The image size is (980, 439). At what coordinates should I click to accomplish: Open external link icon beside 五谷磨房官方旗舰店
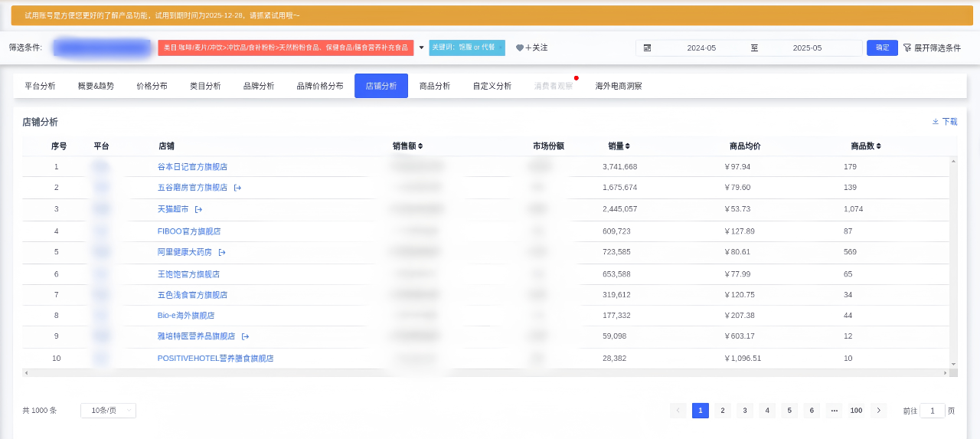pyautogui.click(x=237, y=188)
